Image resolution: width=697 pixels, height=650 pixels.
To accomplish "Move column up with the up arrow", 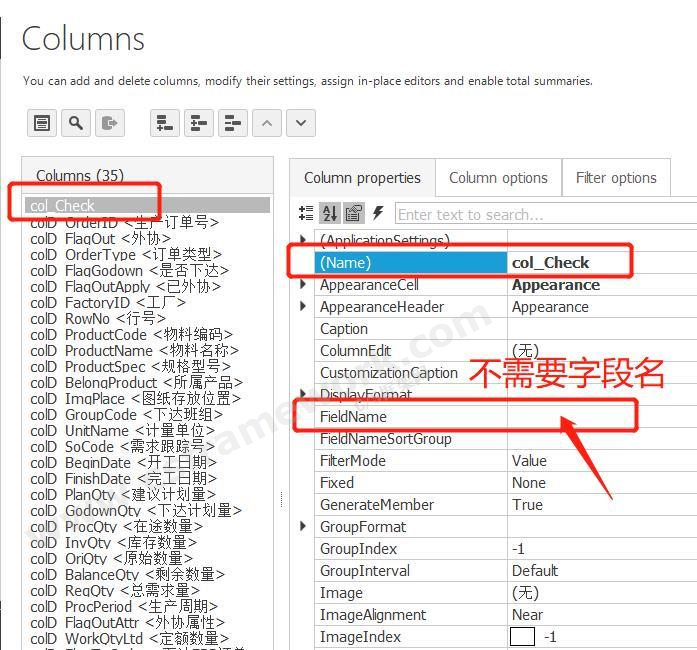I will pyautogui.click(x=266, y=123).
